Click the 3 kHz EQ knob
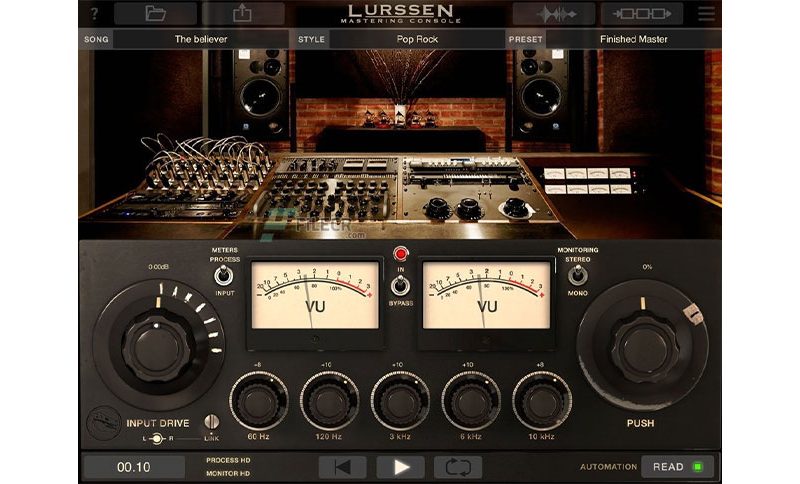 (x=400, y=401)
